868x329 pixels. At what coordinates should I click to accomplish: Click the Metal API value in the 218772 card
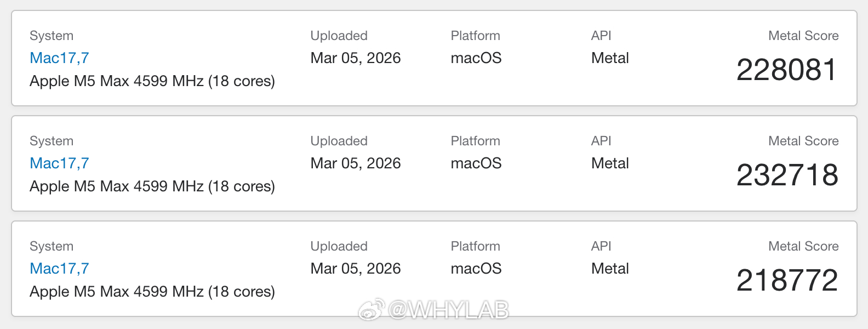pyautogui.click(x=610, y=269)
